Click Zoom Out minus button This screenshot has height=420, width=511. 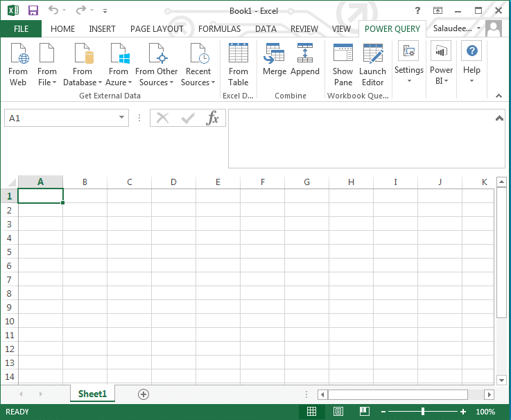[383, 412]
